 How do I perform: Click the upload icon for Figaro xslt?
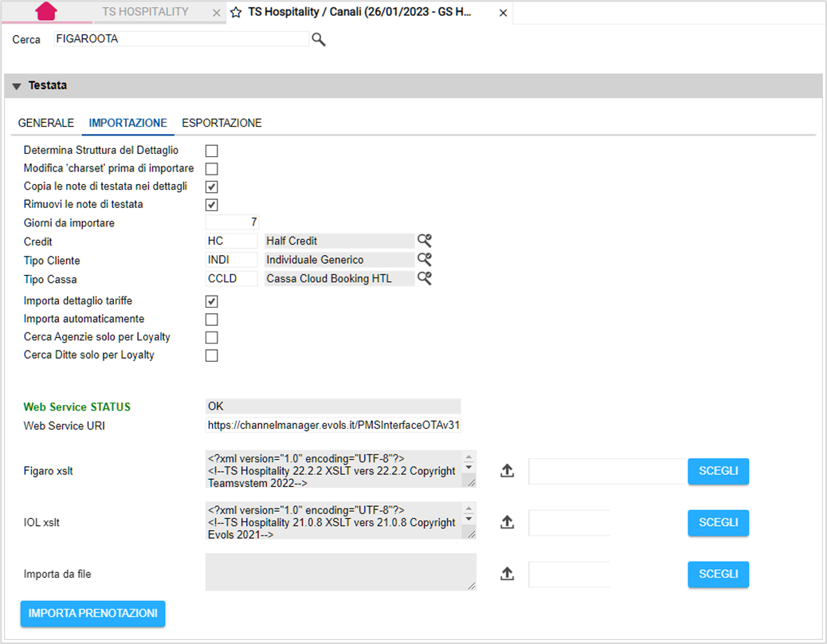507,470
